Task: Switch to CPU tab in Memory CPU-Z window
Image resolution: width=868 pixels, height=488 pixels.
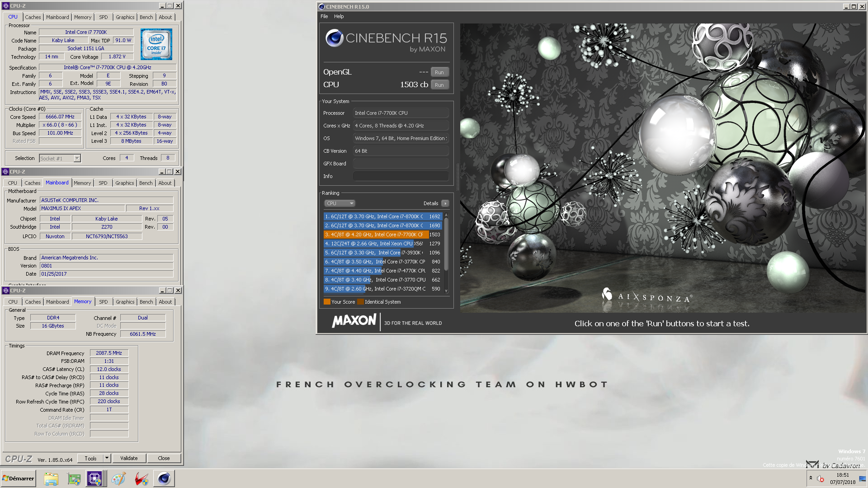Action: [x=13, y=302]
